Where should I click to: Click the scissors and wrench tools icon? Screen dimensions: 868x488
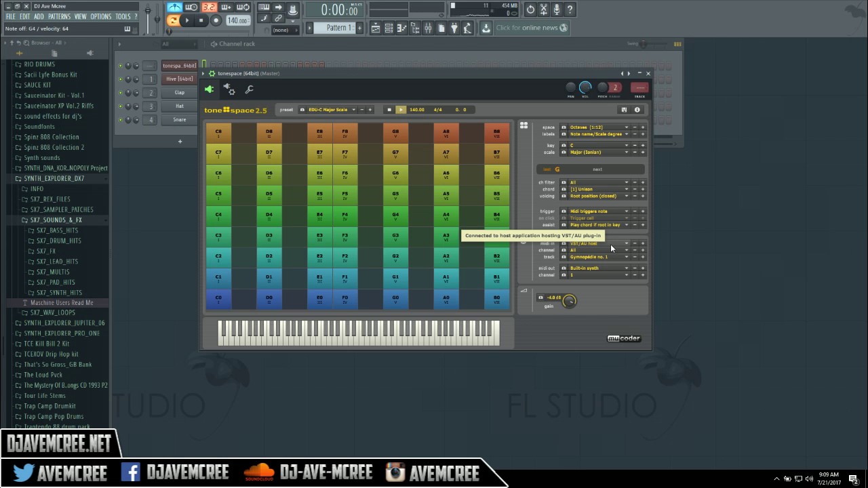543,9
